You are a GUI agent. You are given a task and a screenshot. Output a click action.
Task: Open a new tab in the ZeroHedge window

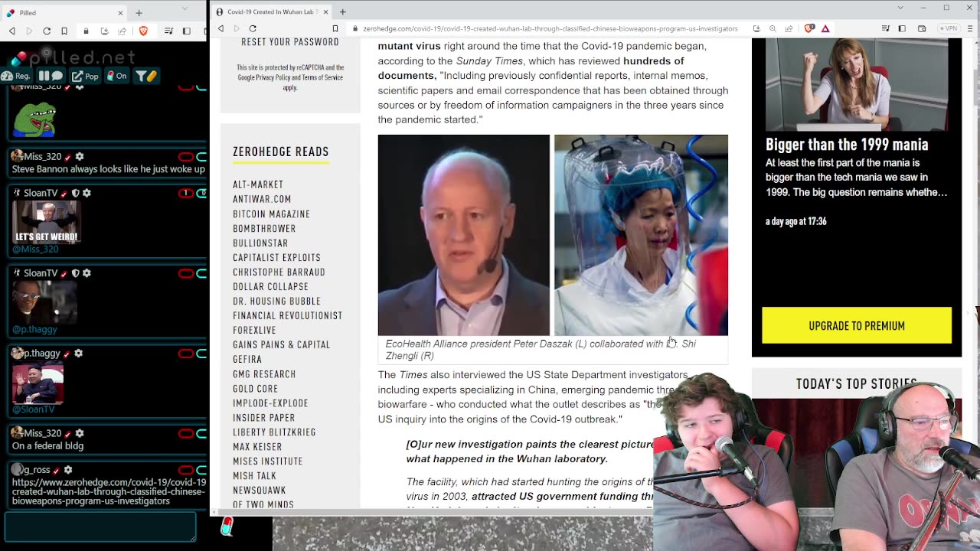pos(343,11)
